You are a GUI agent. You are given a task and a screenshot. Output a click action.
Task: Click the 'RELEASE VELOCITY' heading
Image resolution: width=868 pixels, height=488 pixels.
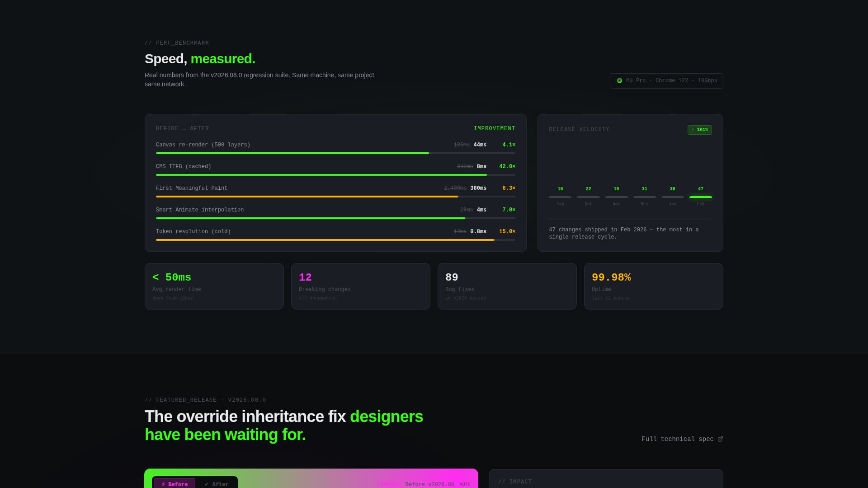(x=579, y=130)
